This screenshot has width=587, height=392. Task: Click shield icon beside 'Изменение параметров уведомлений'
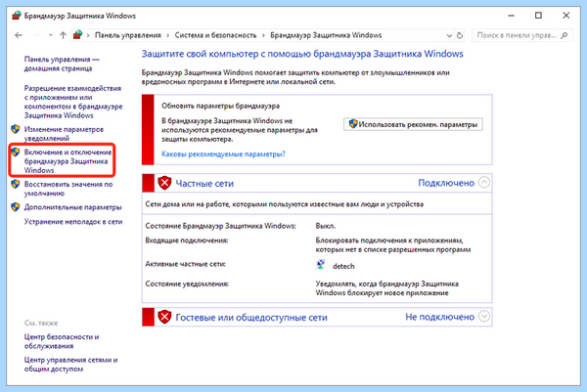pyautogui.click(x=16, y=129)
